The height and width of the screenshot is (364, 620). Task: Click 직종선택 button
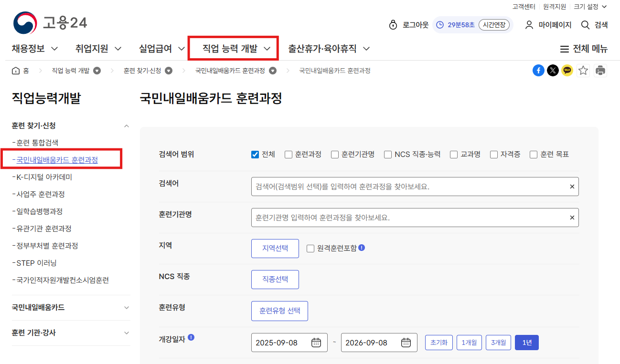click(x=275, y=280)
